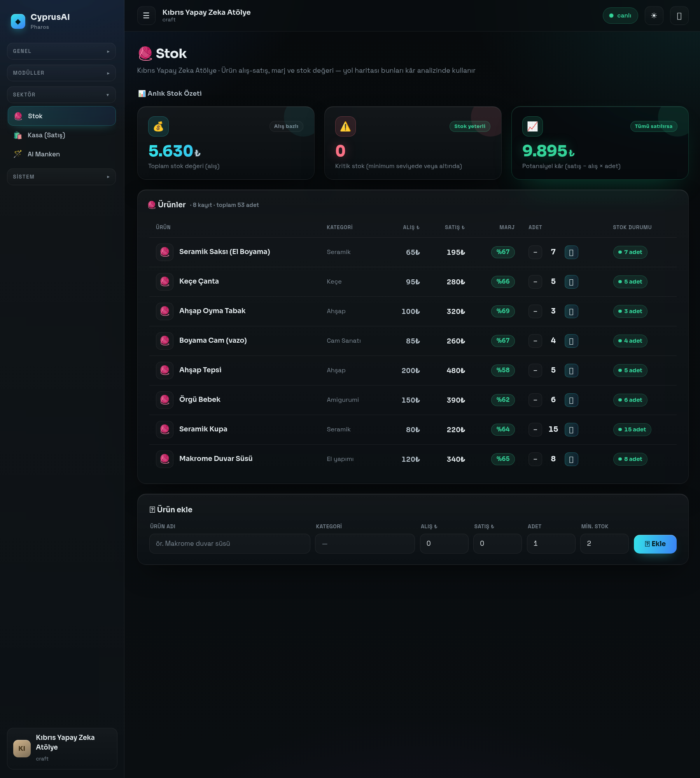
Task: Open the Kıbrıs Yapay Zeka Atölye profile card
Action: tap(62, 748)
